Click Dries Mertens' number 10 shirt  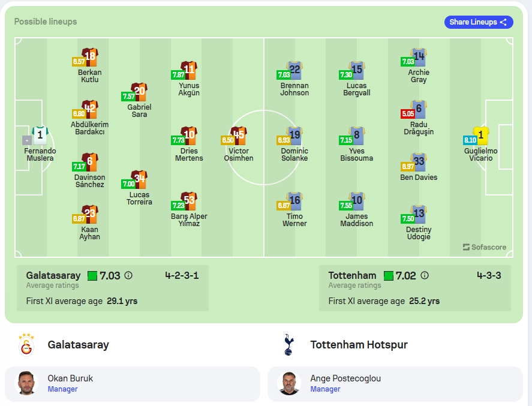[189, 136]
